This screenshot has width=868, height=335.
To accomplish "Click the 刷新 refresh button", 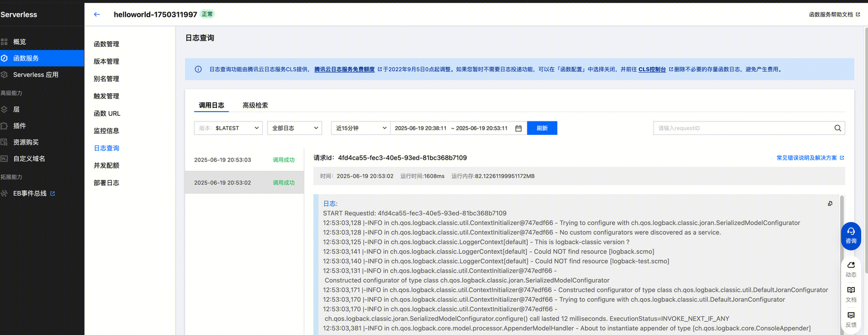I will click(542, 128).
